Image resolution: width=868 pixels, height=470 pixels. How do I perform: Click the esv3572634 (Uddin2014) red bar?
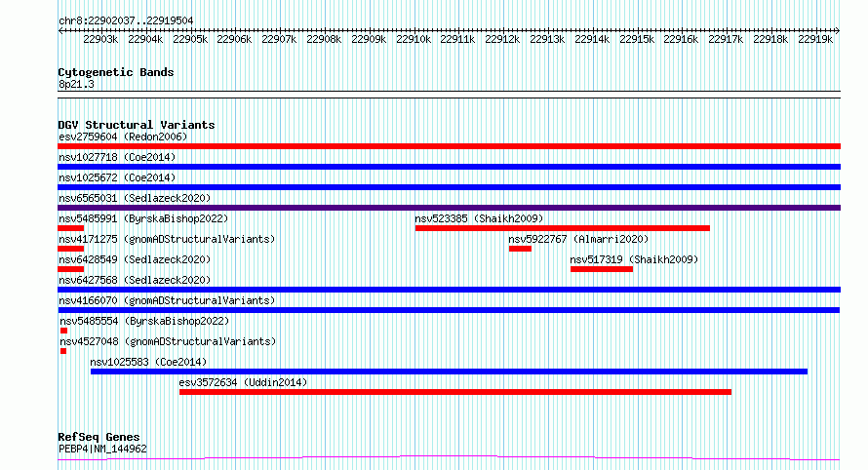click(455, 392)
